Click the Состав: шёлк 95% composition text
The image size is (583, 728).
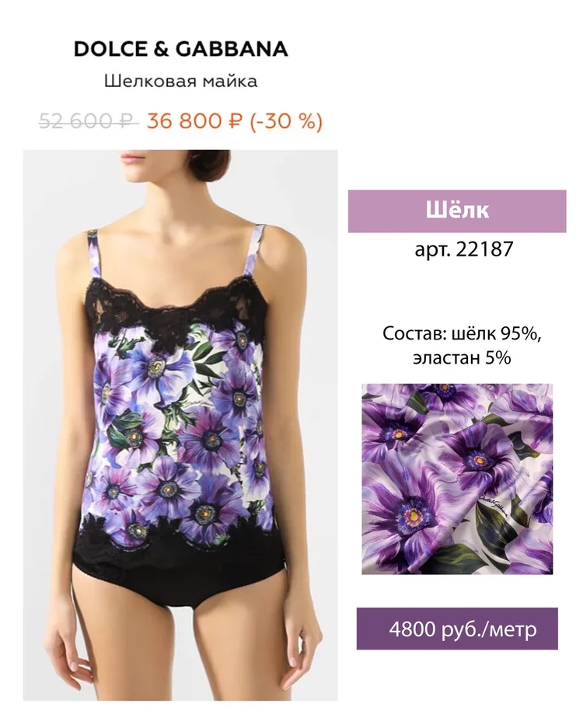pos(462,333)
